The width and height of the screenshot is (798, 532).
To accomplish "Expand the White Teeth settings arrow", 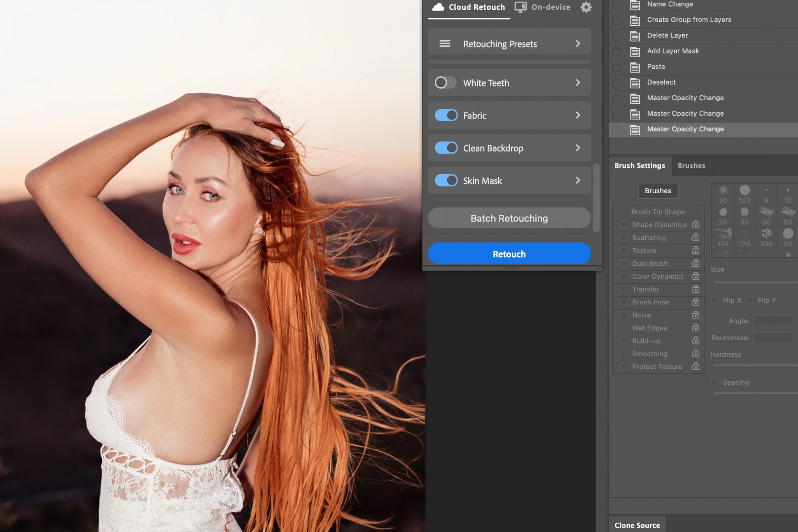I will tap(578, 83).
